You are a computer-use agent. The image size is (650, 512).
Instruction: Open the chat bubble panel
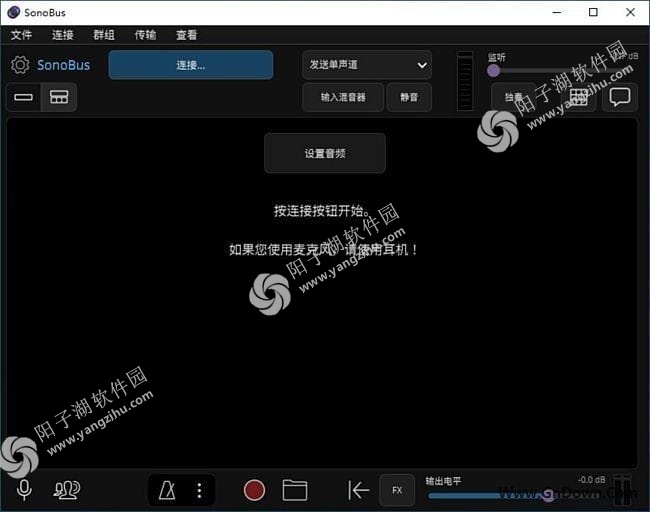[x=620, y=97]
